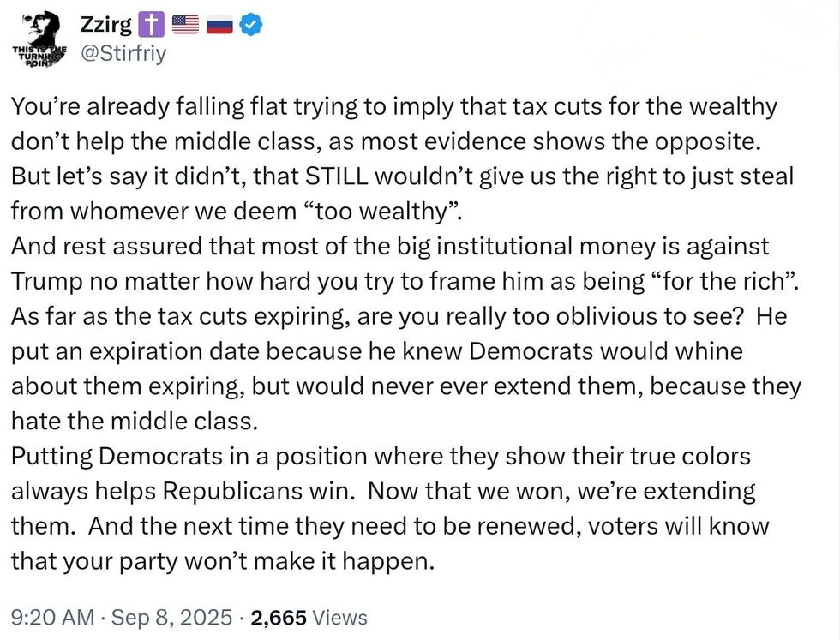Click the word Views beside the count
This screenshot has height=640, width=840.
pyautogui.click(x=340, y=617)
